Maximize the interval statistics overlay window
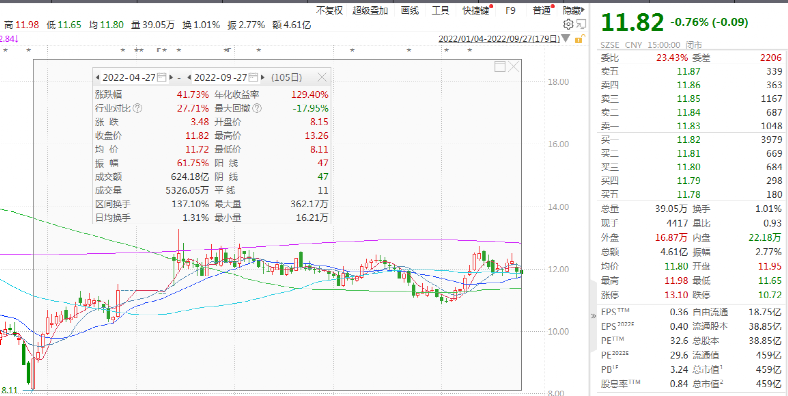788x396 pixels. [500, 66]
